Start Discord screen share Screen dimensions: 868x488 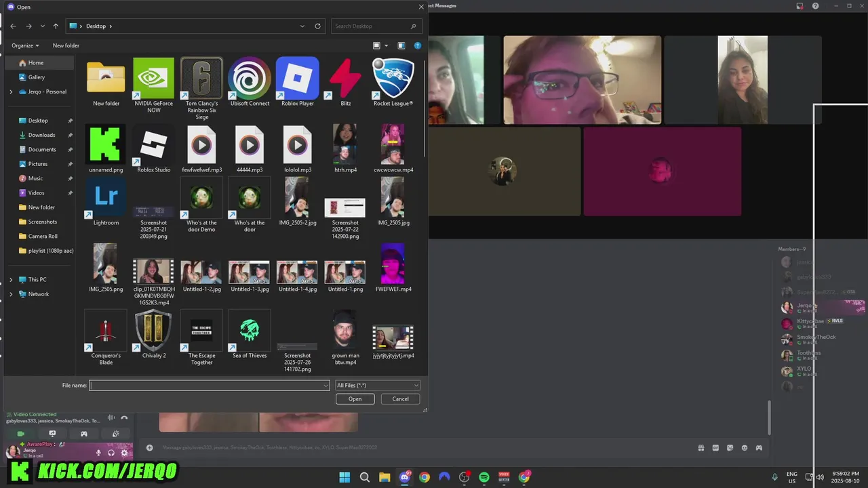pos(52,434)
